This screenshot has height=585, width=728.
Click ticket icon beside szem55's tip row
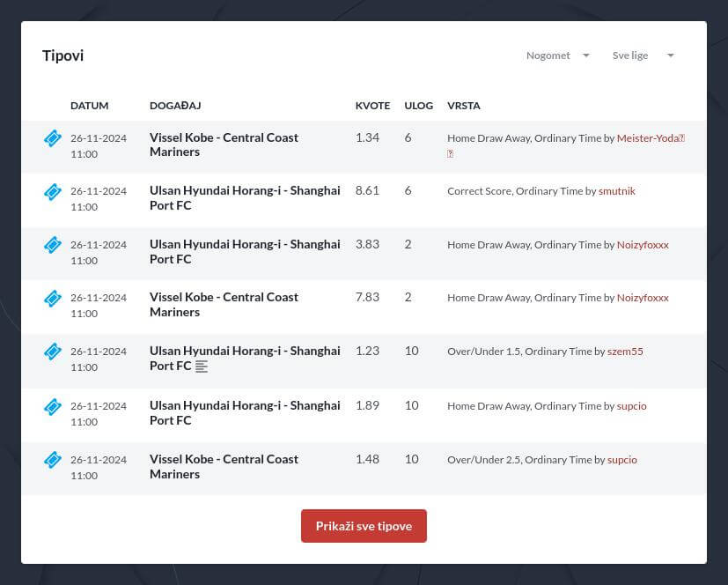tap(53, 352)
